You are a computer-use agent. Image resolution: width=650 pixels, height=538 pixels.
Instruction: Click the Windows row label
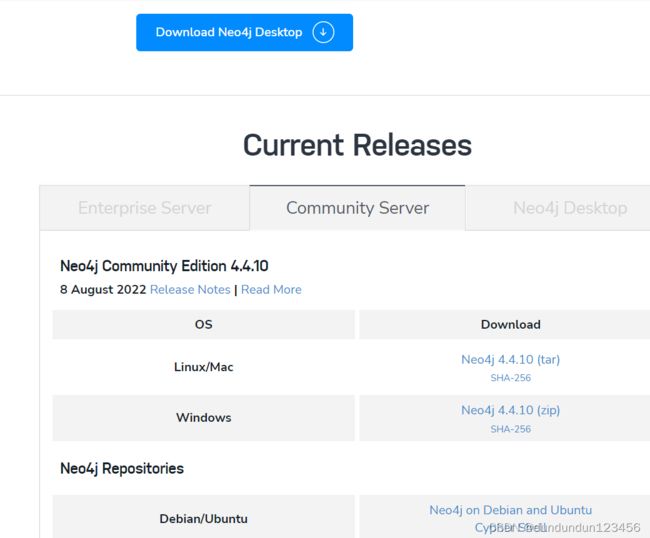click(204, 417)
